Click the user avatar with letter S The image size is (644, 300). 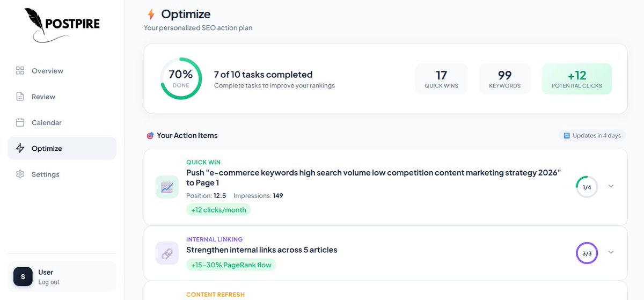tap(23, 277)
